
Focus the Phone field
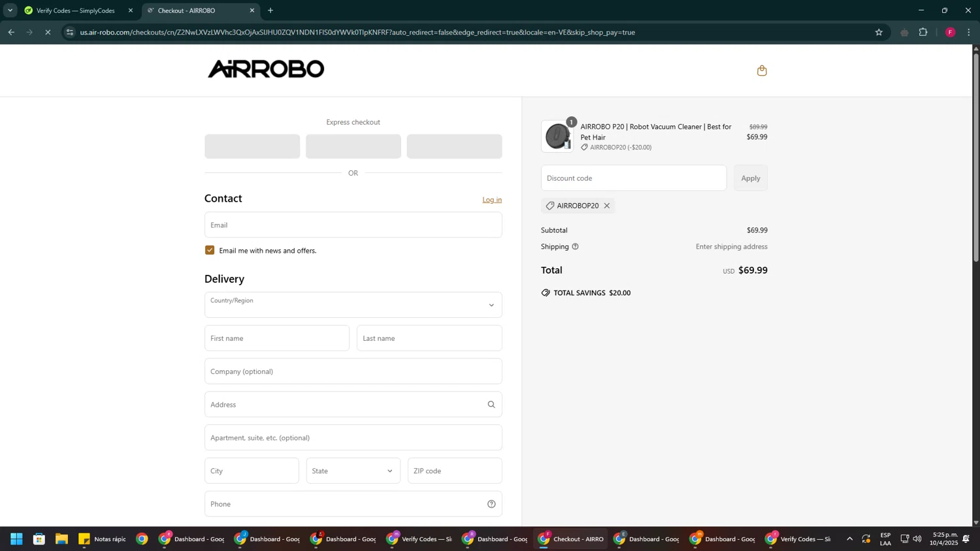[x=353, y=504]
